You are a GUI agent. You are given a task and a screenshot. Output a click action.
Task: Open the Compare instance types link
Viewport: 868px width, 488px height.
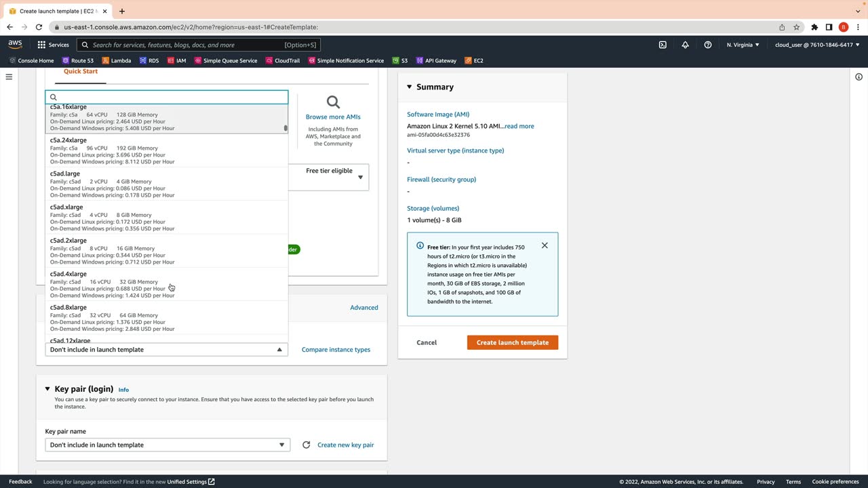(x=336, y=350)
